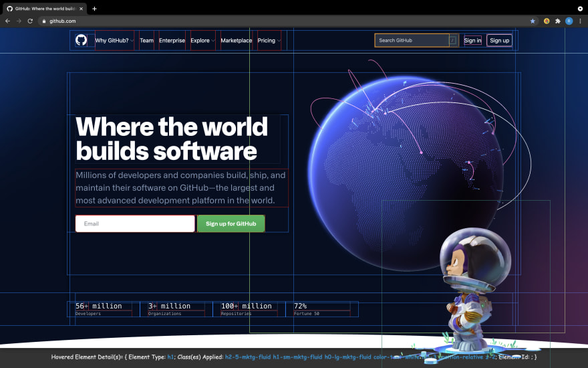The height and width of the screenshot is (368, 588).
Task: Open the Team nav link
Action: coord(146,40)
